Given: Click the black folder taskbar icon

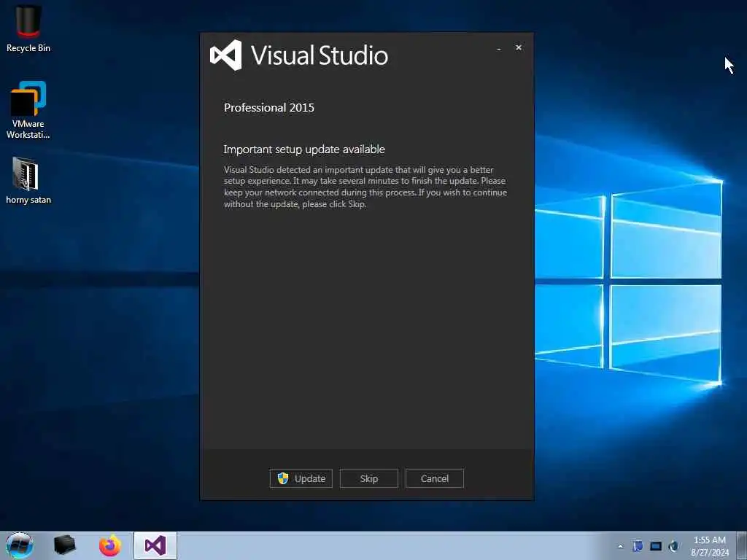Looking at the screenshot, I should pyautogui.click(x=65, y=545).
